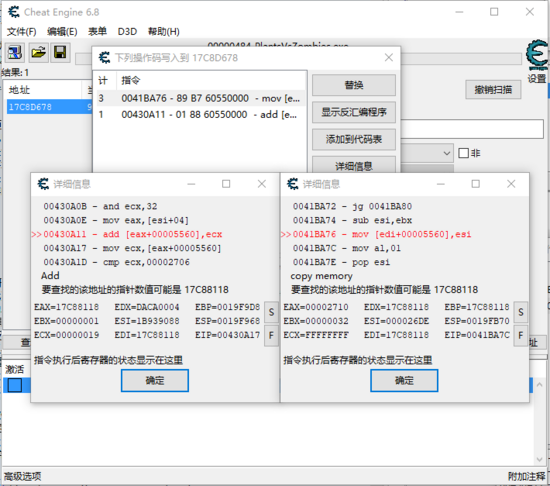The width and height of the screenshot is (550, 486).
Task: Open the 编辑(E) menu
Action: pyautogui.click(x=62, y=32)
